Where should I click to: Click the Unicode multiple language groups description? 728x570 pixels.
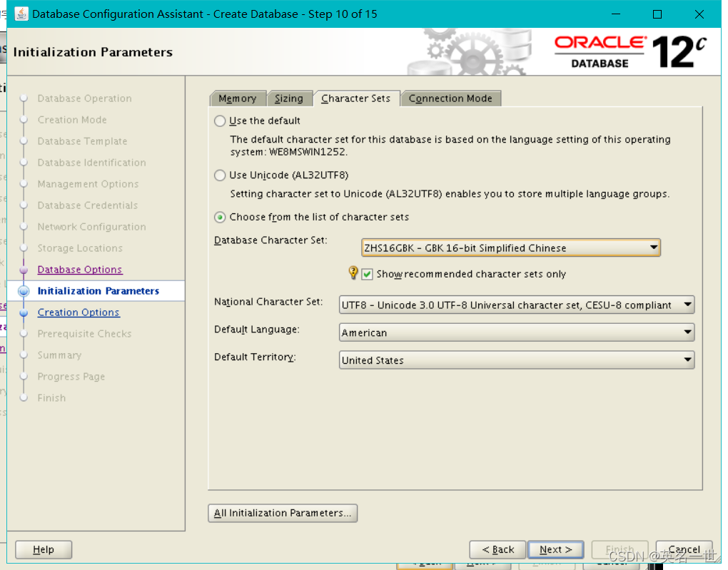[450, 194]
